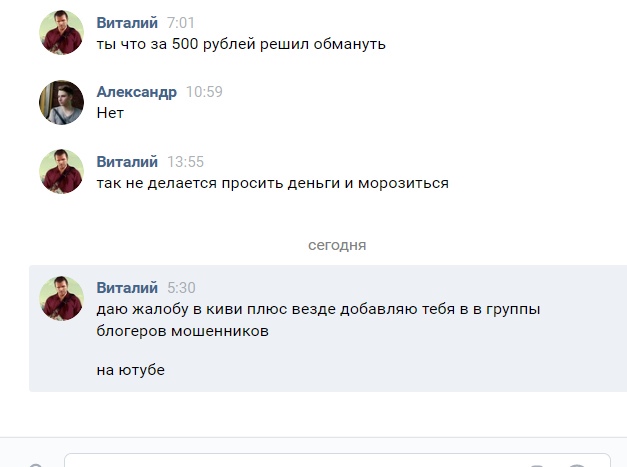
Task: Open the Александр name link
Action: (136, 92)
